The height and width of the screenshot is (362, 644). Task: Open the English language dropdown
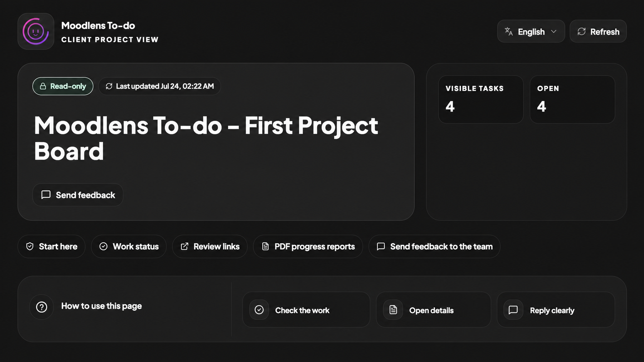click(x=531, y=32)
